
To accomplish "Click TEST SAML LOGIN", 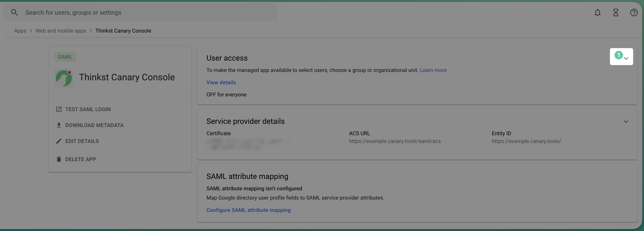I will [88, 109].
